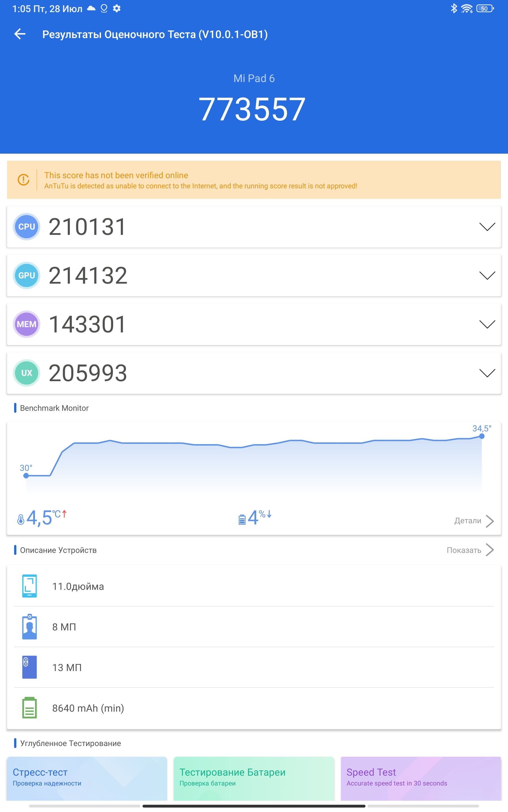Click the 1:05 clock and date in the status bar
The height and width of the screenshot is (812, 508).
pos(47,9)
